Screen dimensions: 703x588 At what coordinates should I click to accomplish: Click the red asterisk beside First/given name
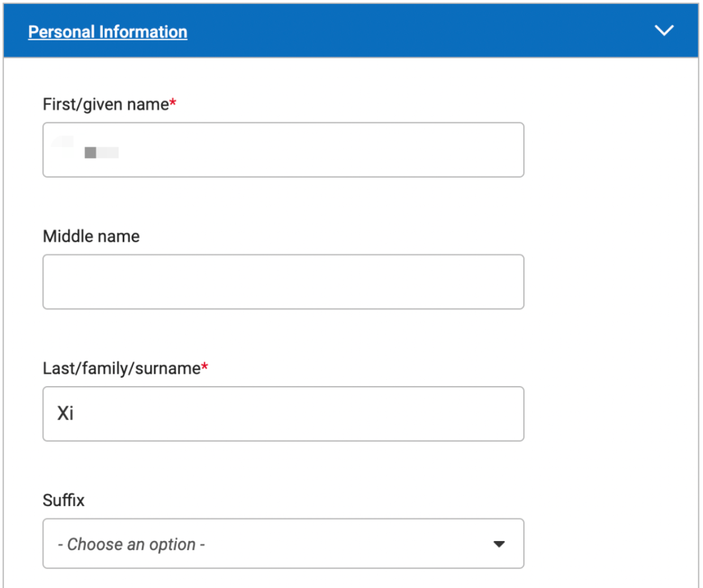pyautogui.click(x=173, y=104)
